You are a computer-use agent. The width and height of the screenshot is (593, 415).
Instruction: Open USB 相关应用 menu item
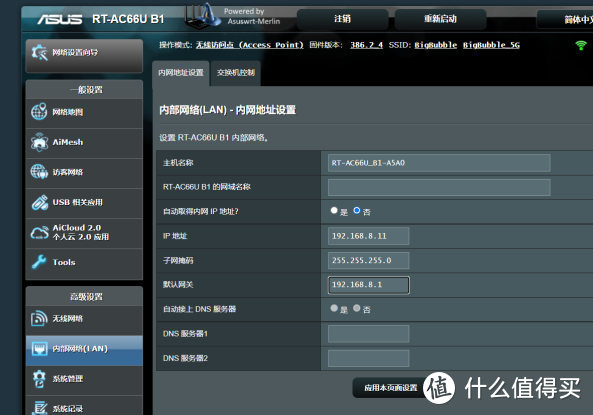(84, 202)
